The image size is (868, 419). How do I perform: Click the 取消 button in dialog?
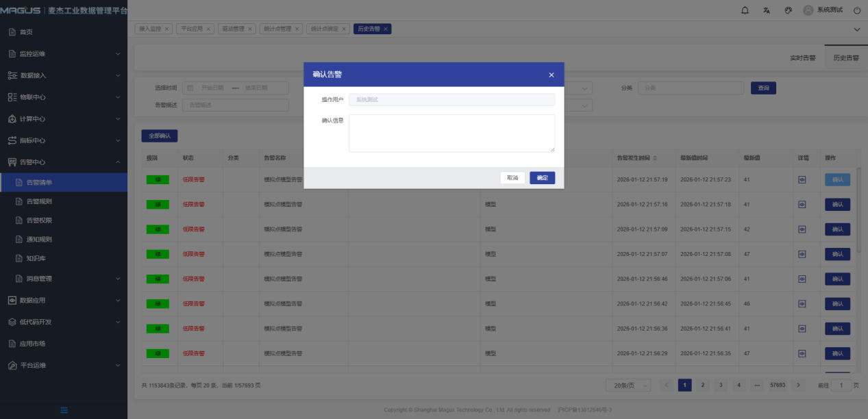(512, 178)
